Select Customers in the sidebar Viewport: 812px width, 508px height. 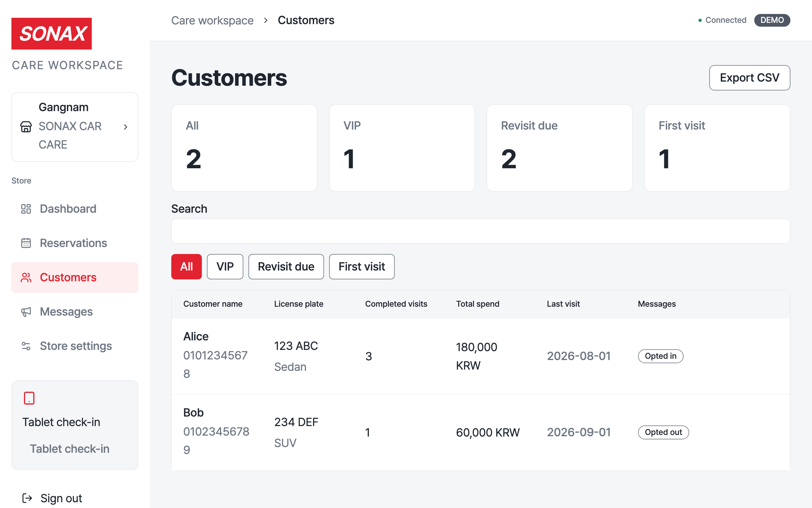[75, 277]
